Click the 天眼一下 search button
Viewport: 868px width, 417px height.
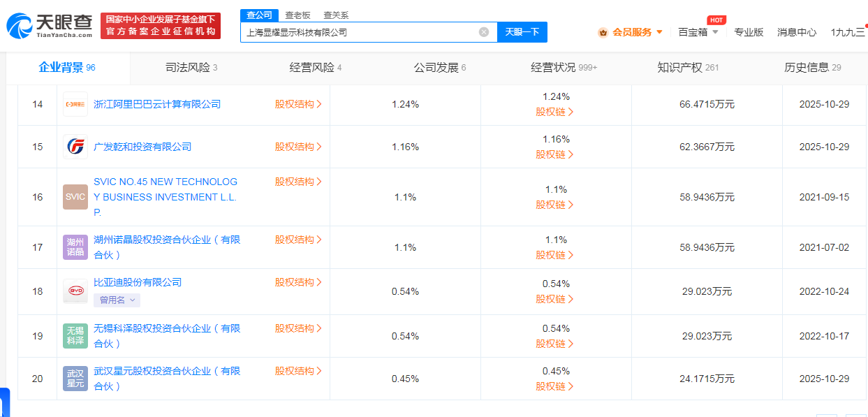click(x=522, y=32)
